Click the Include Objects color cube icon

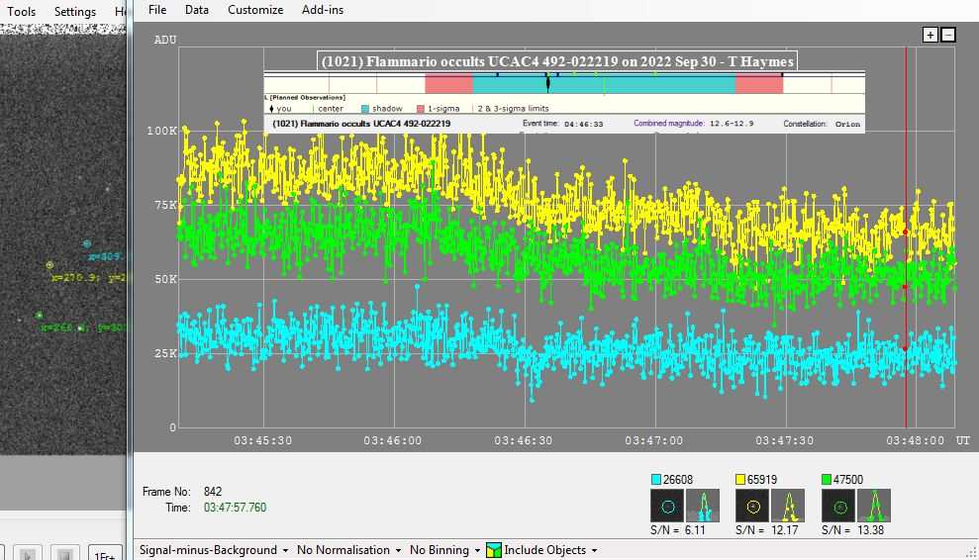tap(493, 550)
